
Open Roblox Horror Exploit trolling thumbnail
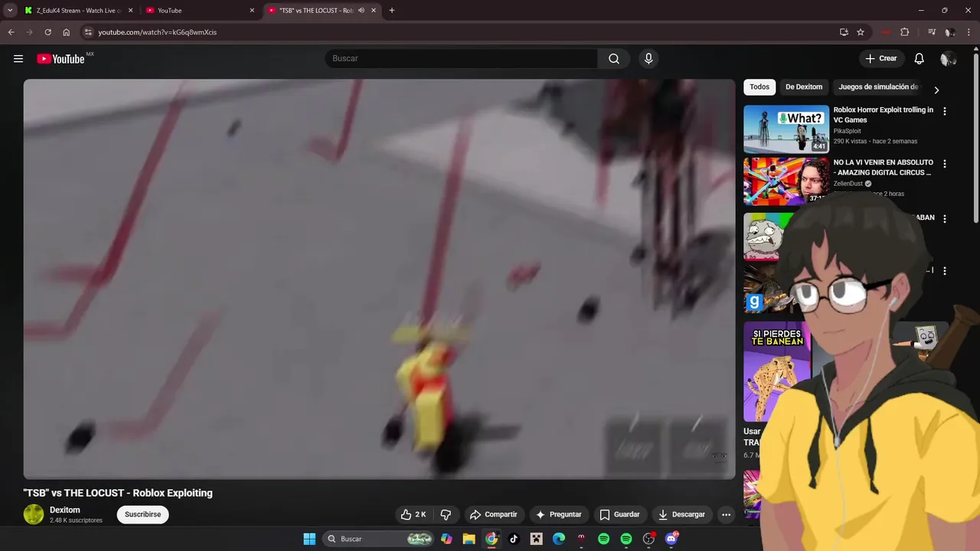786,129
